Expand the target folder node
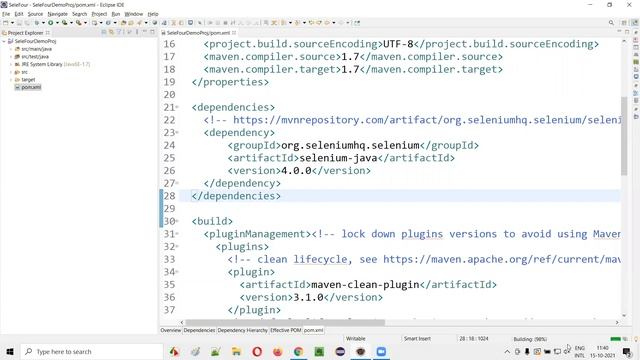640x360 pixels. coord(11,80)
